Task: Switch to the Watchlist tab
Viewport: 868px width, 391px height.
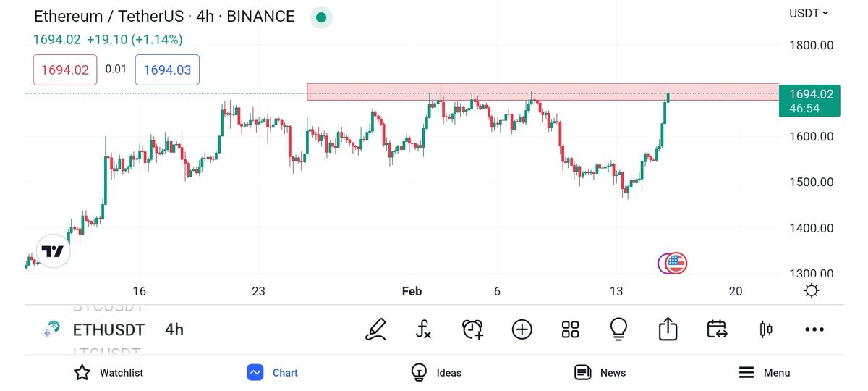Action: [x=109, y=372]
